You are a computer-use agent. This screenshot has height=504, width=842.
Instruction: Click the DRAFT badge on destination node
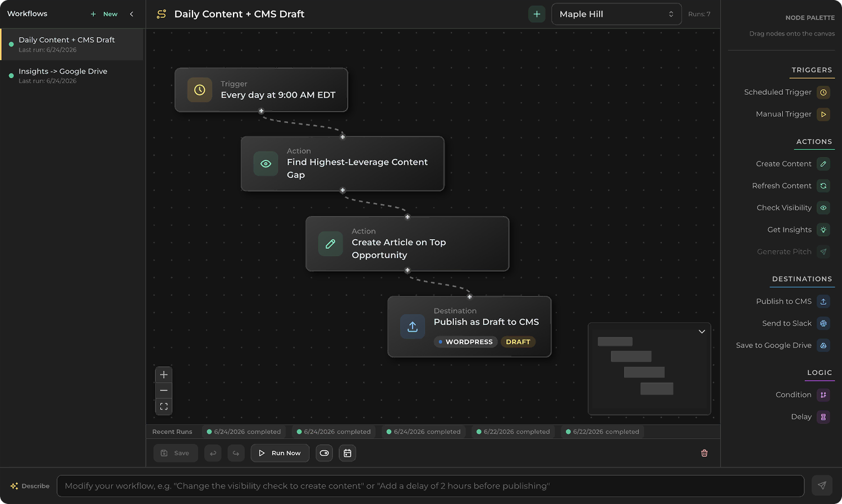(x=518, y=342)
